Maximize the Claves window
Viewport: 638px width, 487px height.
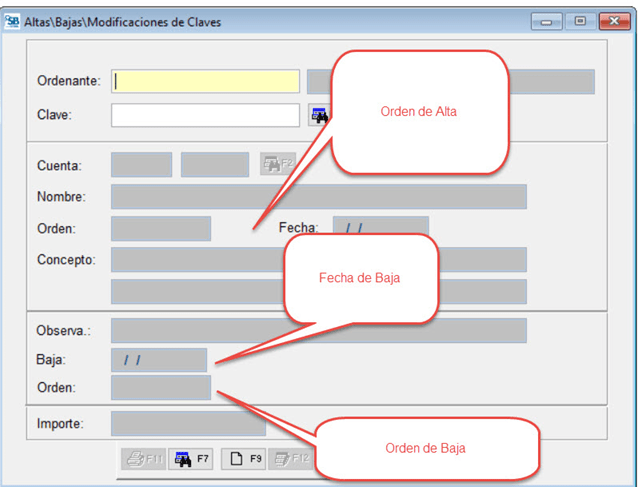coord(580,22)
